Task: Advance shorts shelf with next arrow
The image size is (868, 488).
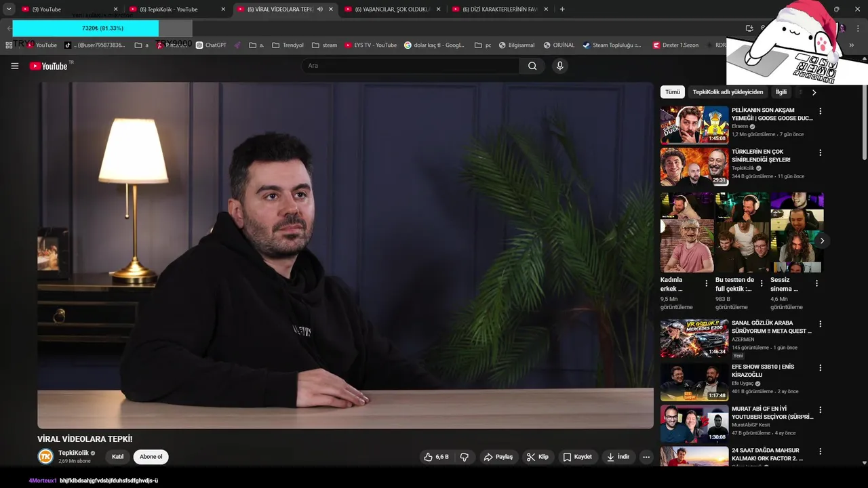Action: pyautogui.click(x=822, y=241)
